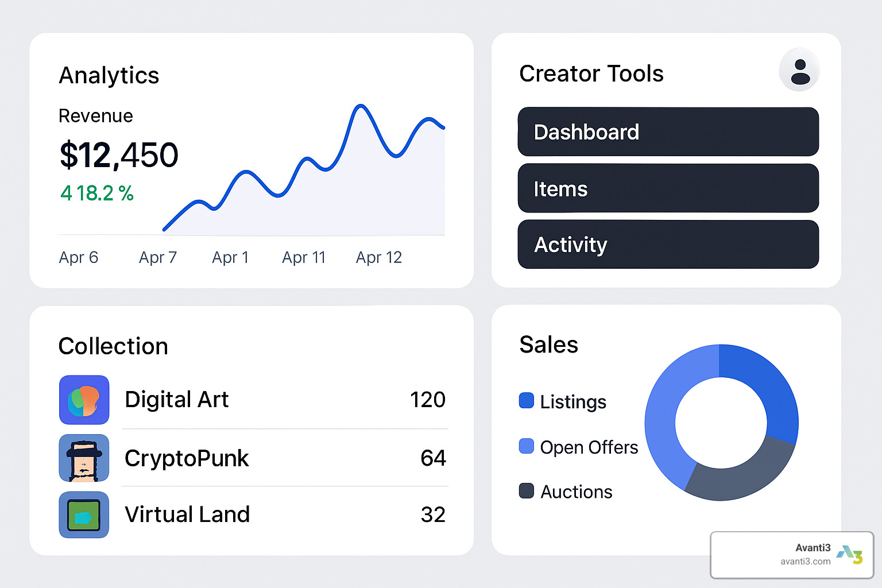This screenshot has height=588, width=882.
Task: Open the Digital Art collection icon
Action: click(84, 400)
